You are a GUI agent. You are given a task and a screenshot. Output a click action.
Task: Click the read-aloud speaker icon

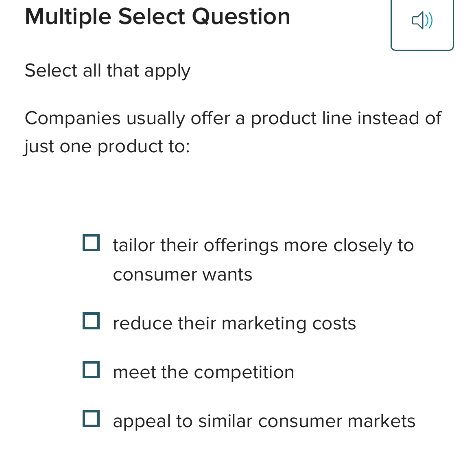(x=421, y=20)
